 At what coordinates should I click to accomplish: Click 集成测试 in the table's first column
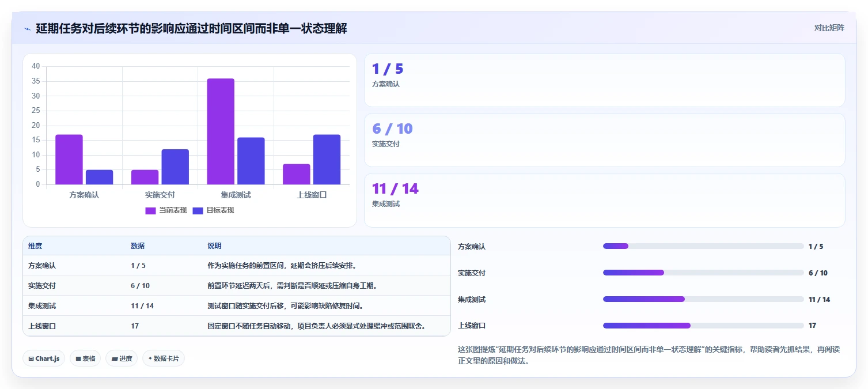click(42, 306)
